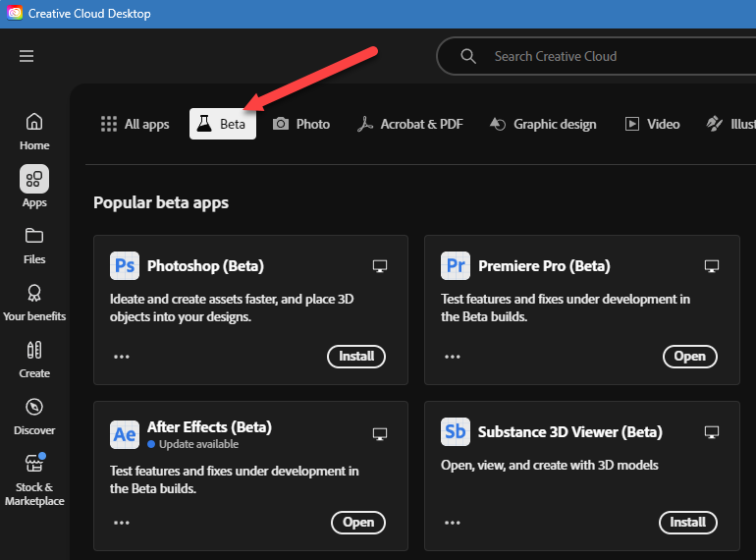Click the Photoshop (Beta) app icon

(125, 265)
